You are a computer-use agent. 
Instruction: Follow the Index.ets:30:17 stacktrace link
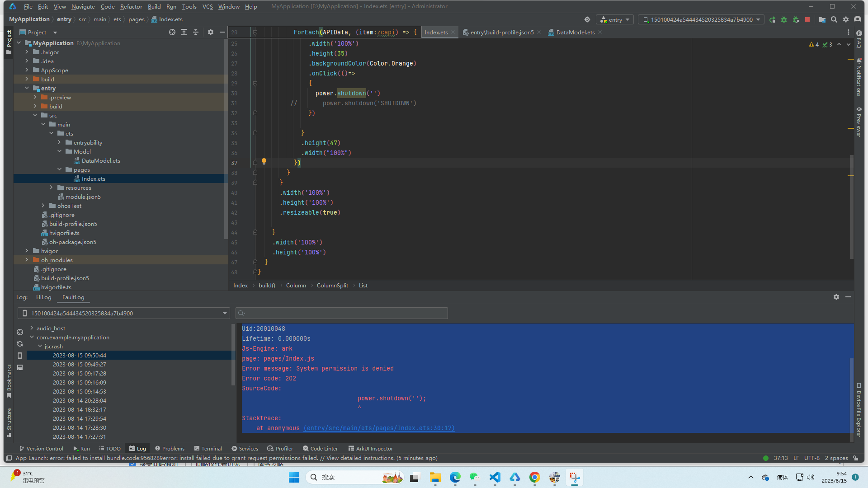click(x=379, y=428)
